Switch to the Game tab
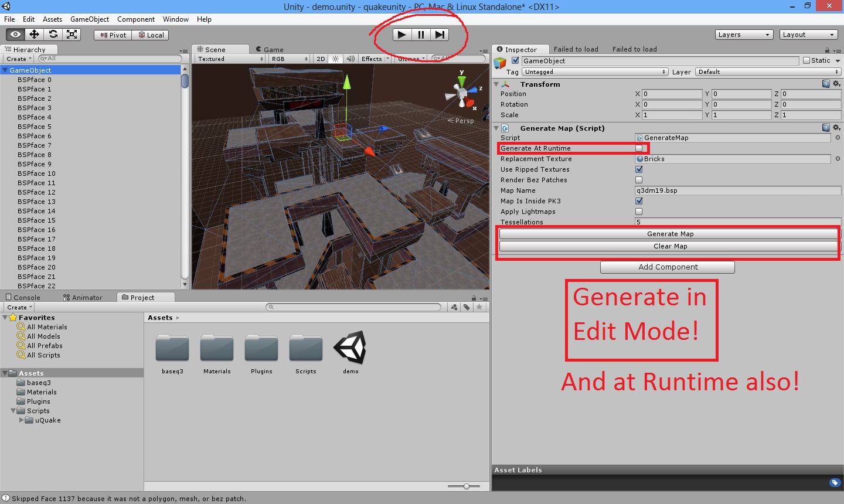 point(270,50)
